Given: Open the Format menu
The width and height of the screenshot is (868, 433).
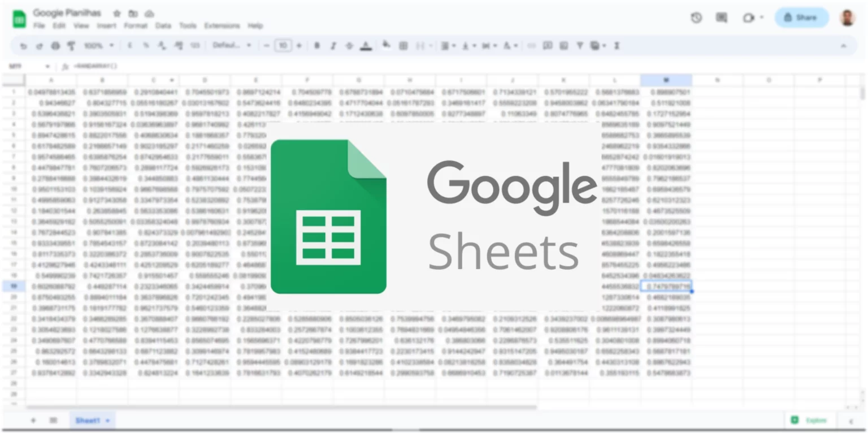Looking at the screenshot, I should [x=135, y=25].
